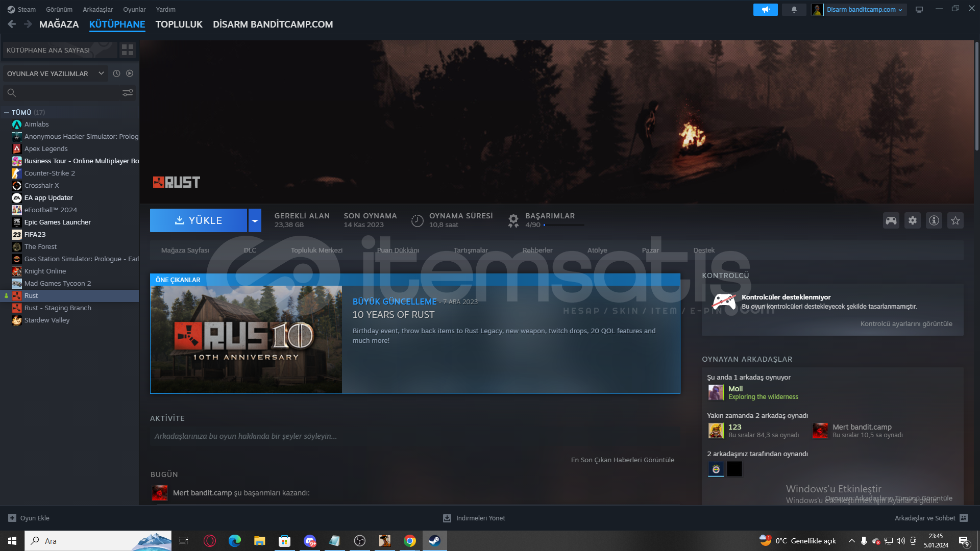
Task: Open Opera browser from taskbar
Action: (209, 541)
